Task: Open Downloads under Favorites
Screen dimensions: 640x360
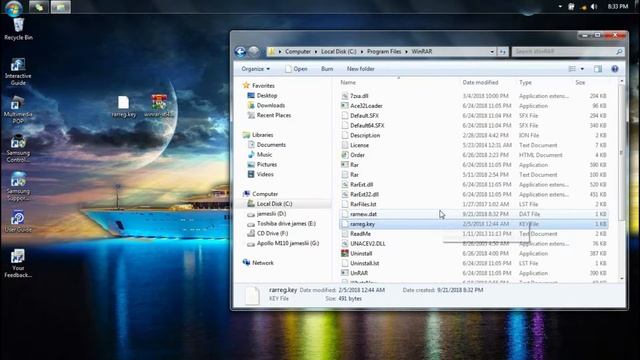Action: coord(266,105)
